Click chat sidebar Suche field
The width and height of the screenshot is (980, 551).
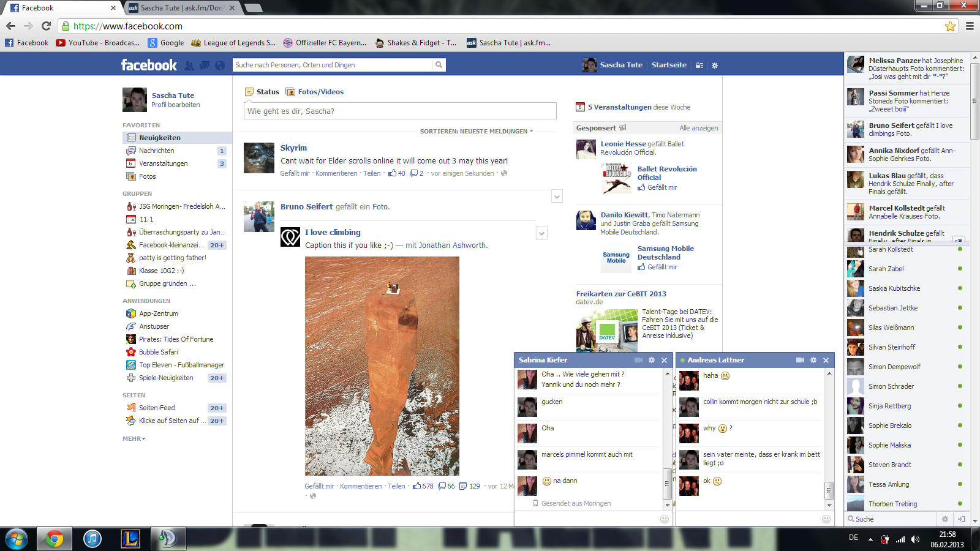click(891, 519)
